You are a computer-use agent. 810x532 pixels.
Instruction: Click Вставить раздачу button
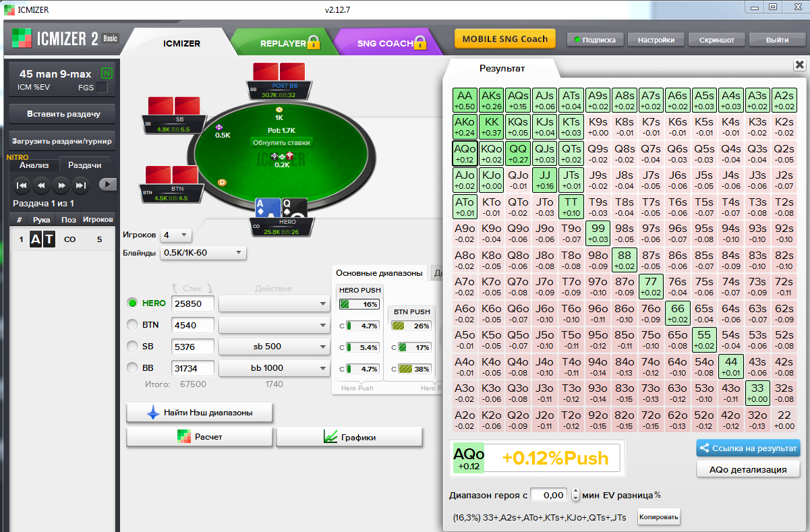click(63, 114)
